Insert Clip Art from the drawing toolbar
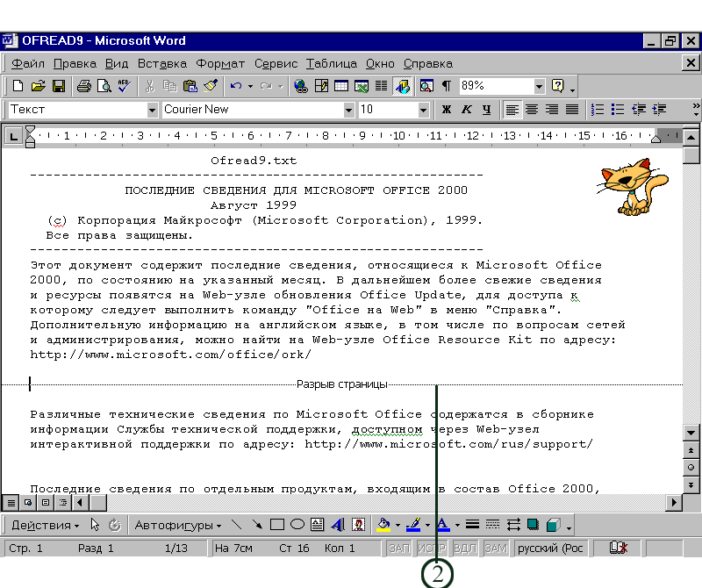702x588 pixels. (358, 525)
